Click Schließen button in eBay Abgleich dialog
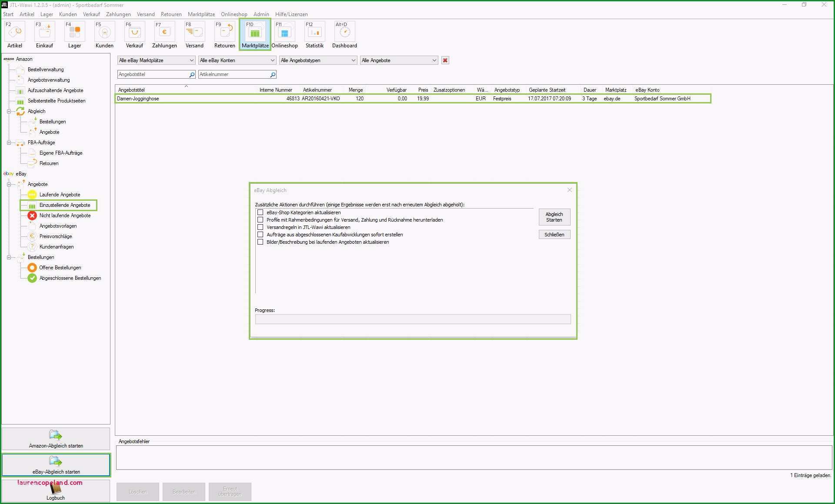835x504 pixels. coord(554,235)
